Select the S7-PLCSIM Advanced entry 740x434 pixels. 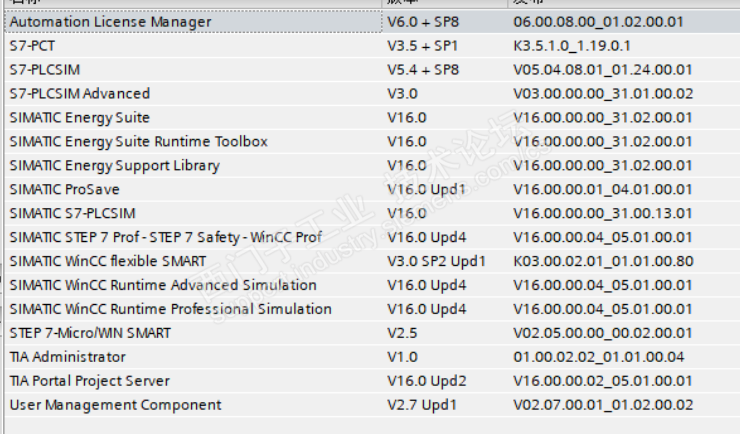[79, 93]
